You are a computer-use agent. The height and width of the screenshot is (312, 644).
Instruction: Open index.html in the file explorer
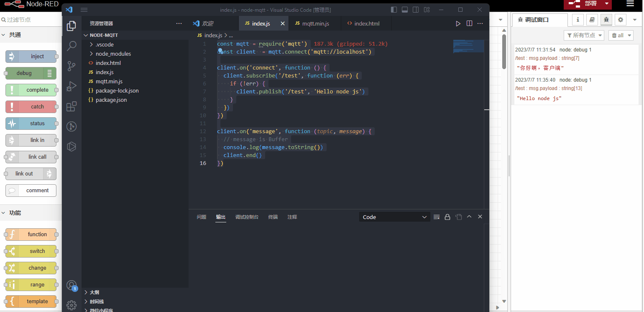(x=135, y=63)
